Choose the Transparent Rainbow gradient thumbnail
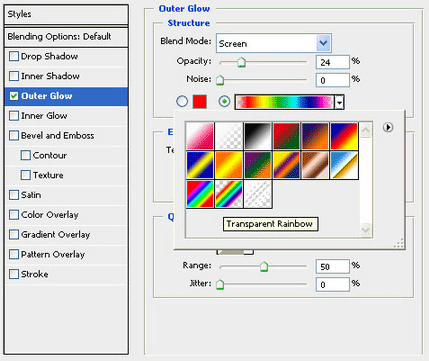Image resolution: width=429 pixels, height=361 pixels. coord(229,194)
